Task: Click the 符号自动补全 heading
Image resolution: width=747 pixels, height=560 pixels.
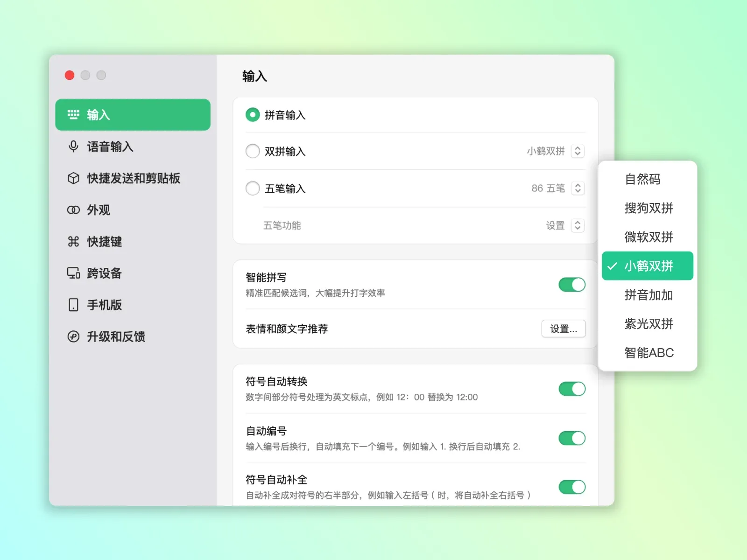Action: 276,480
